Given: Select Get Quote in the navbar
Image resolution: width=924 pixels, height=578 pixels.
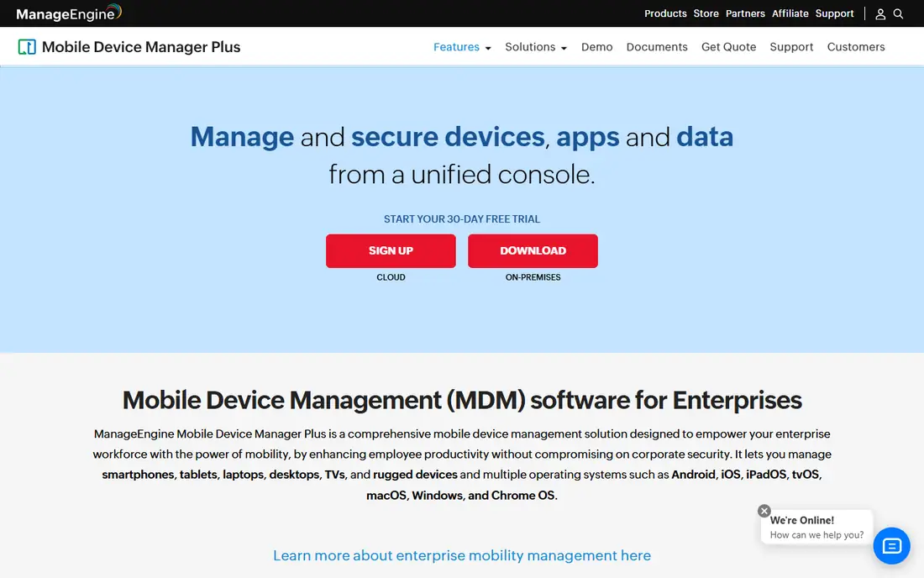Looking at the screenshot, I should click(x=728, y=46).
